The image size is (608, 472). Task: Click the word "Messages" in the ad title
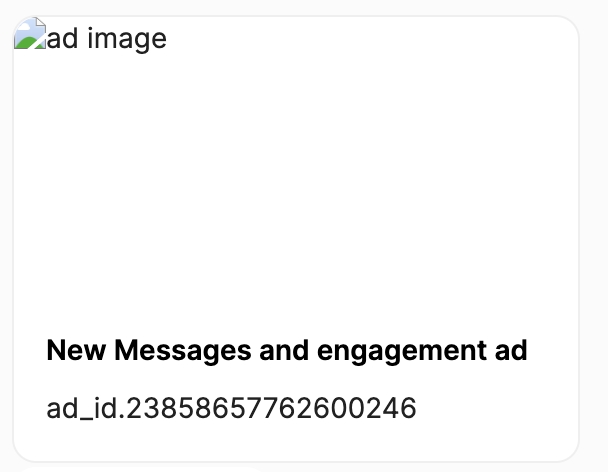coord(164,351)
